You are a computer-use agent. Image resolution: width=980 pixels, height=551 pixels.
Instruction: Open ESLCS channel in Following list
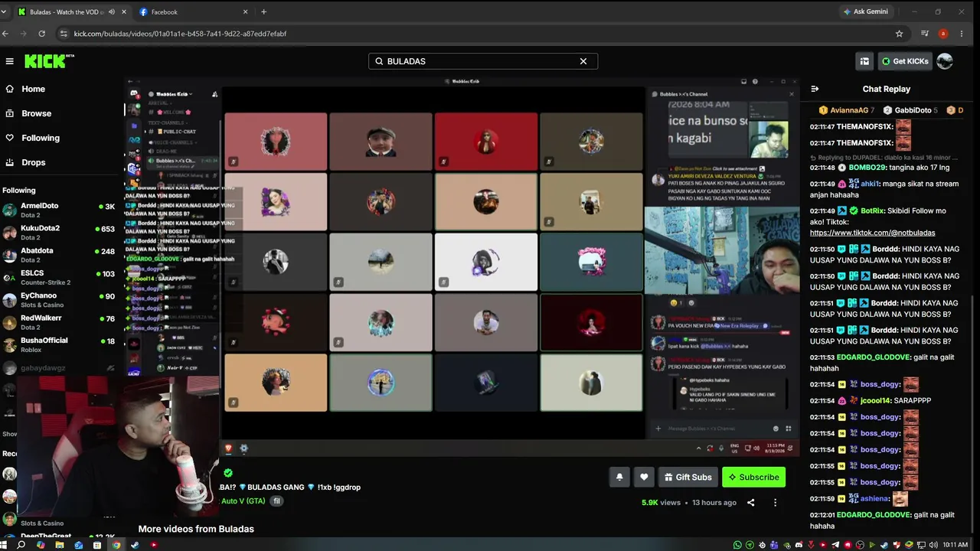click(59, 277)
